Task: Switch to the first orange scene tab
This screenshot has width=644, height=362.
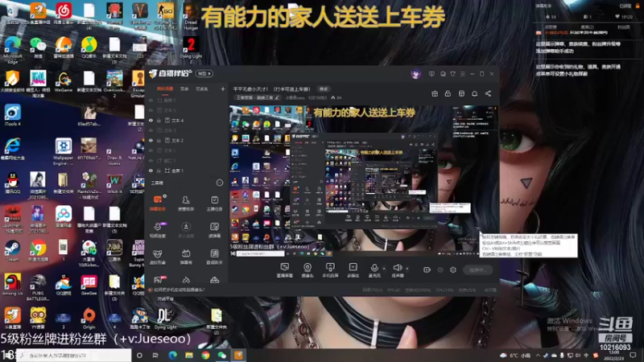Action: pyautogui.click(x=165, y=88)
